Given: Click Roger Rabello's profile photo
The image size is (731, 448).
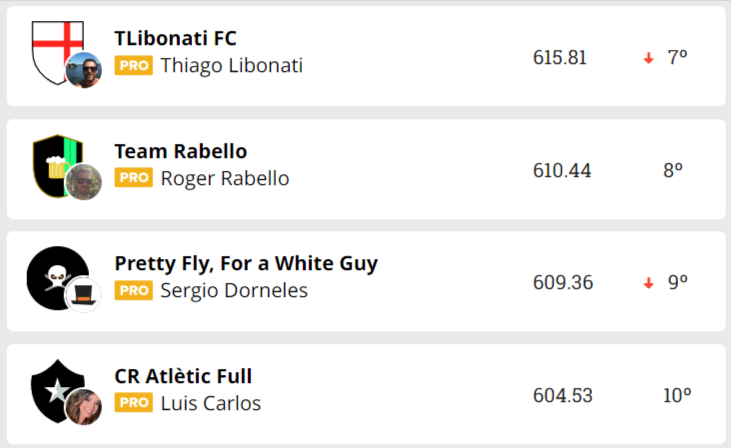Looking at the screenshot, I should point(84,182).
